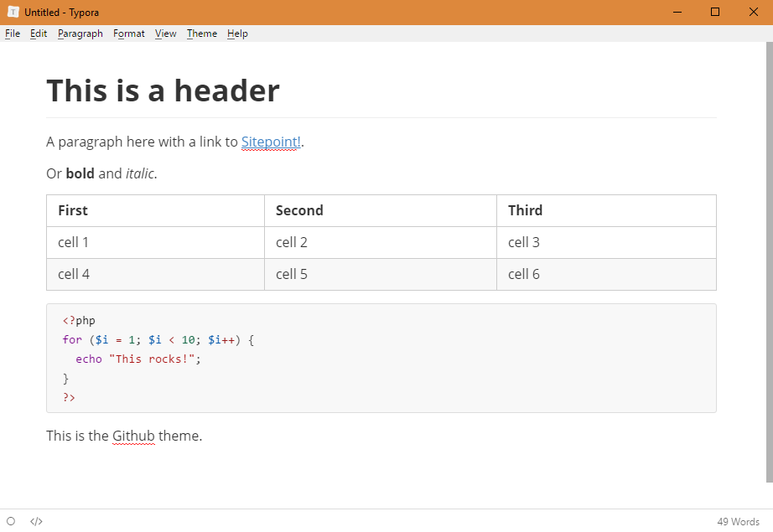Open the Paragraph menu
773x532 pixels.
(80, 34)
